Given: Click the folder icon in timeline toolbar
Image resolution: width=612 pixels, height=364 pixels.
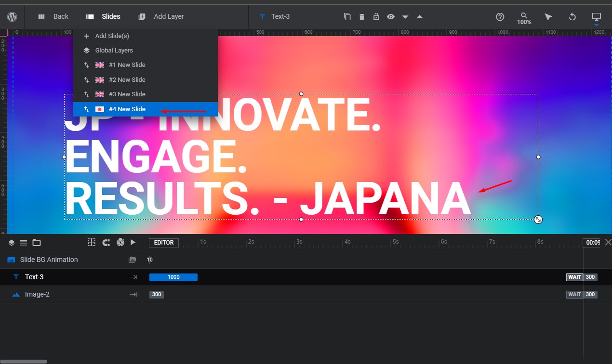Looking at the screenshot, I should click(x=37, y=243).
